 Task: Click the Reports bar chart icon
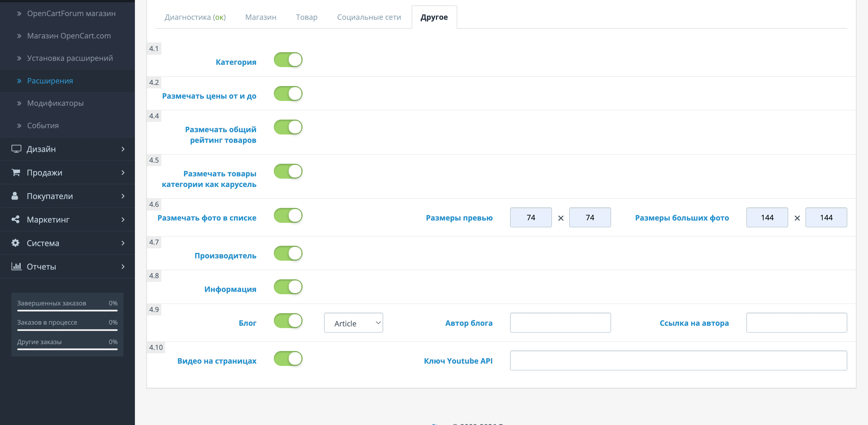coord(16,266)
